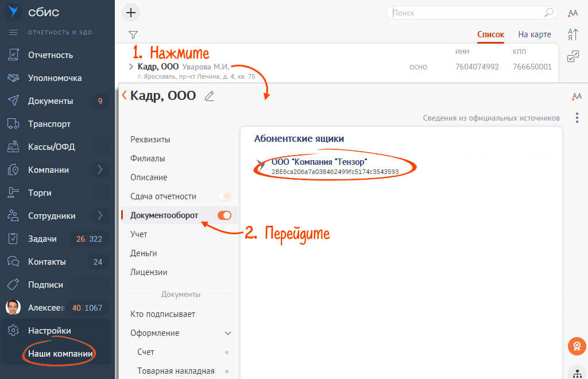Click the organization structure icon

(577, 373)
